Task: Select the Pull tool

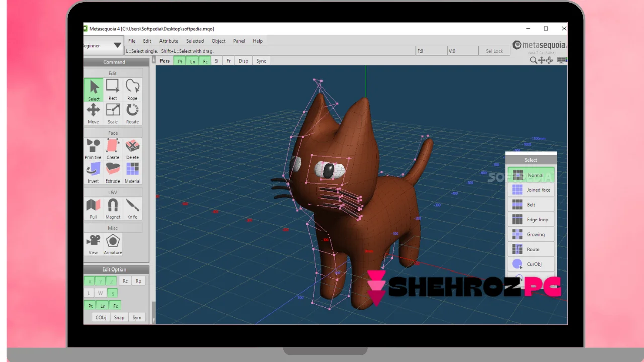Action: click(93, 209)
